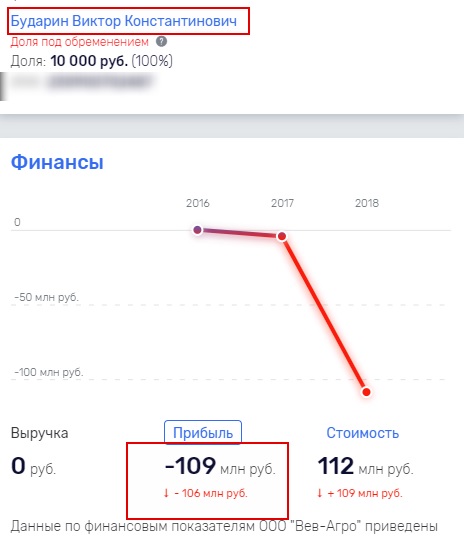Click the red line segment between 2017 and 2018
Viewport: 464px width, 538px height.
pos(324,314)
